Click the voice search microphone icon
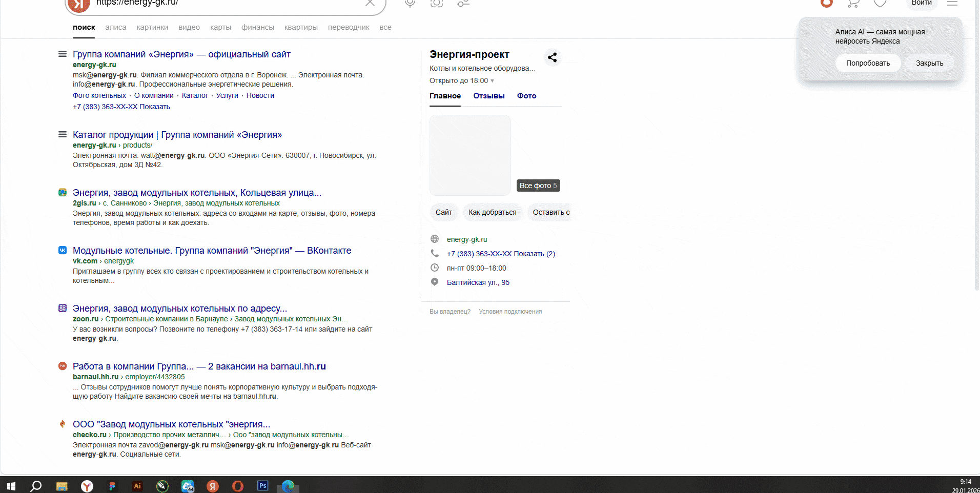Image resolution: width=980 pixels, height=493 pixels. (x=410, y=3)
